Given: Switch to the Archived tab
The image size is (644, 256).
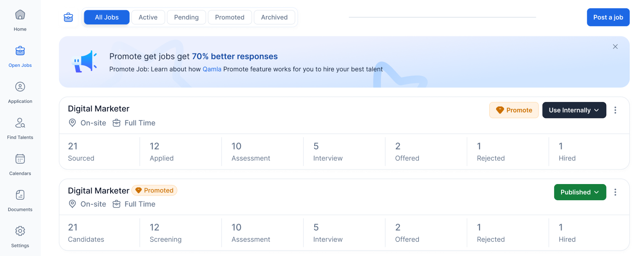Looking at the screenshot, I should (274, 18).
